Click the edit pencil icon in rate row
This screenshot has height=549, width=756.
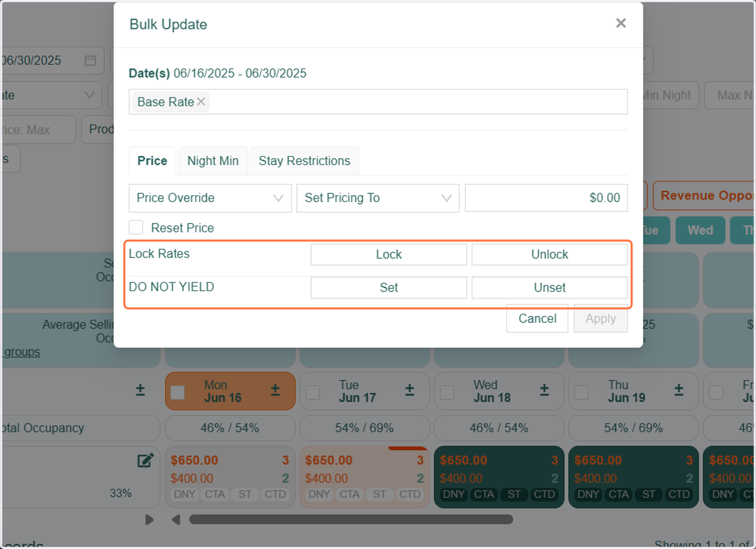tap(146, 461)
